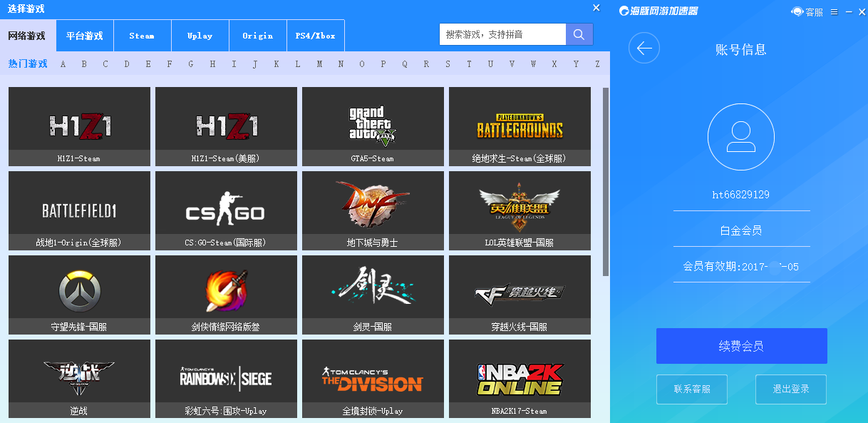Filter games by letter Q

[405, 64]
